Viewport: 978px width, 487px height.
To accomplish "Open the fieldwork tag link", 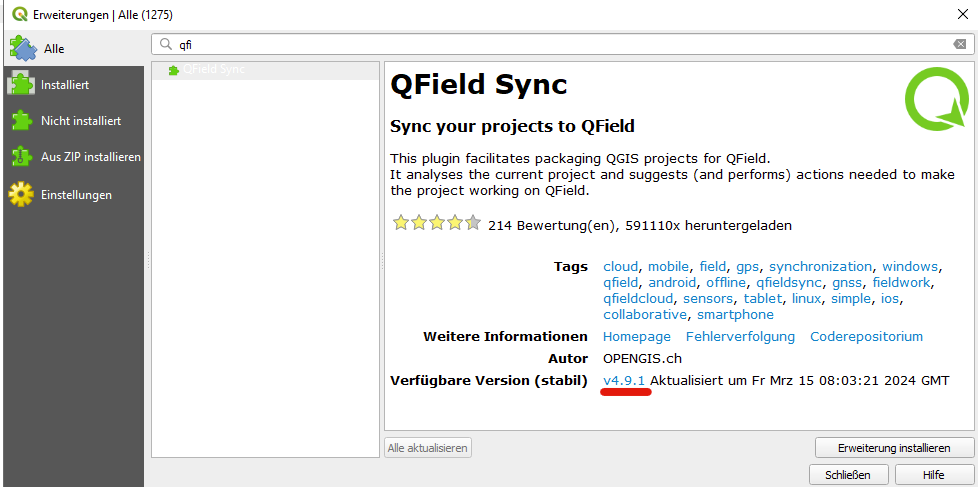I will point(901,283).
